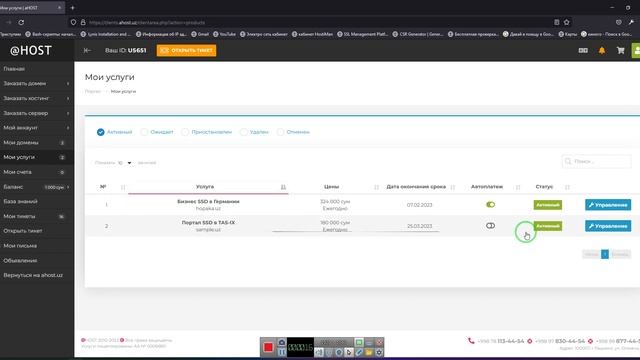Take a snapshot with the recorder camera icon
The width and height of the screenshot is (640, 360).
(x=282, y=342)
